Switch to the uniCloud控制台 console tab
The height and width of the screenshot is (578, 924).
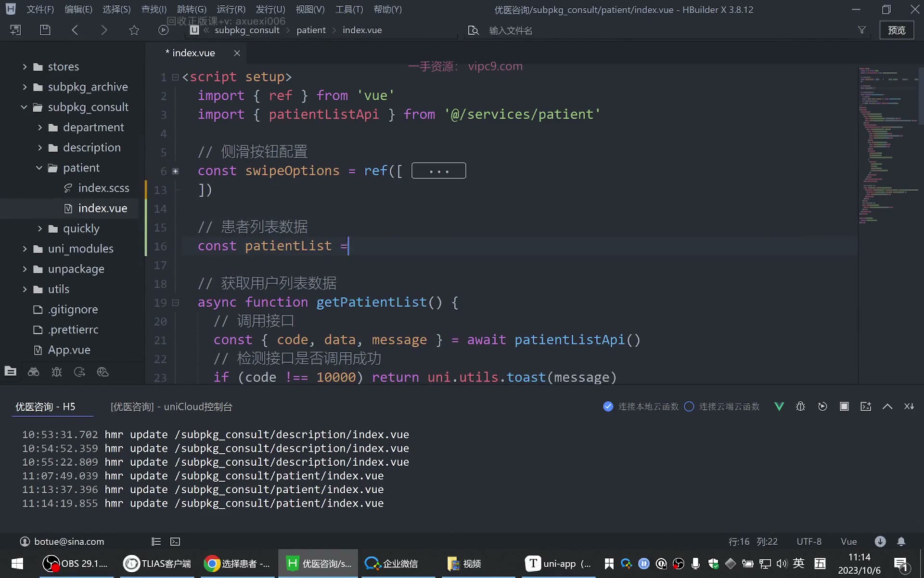tap(171, 407)
